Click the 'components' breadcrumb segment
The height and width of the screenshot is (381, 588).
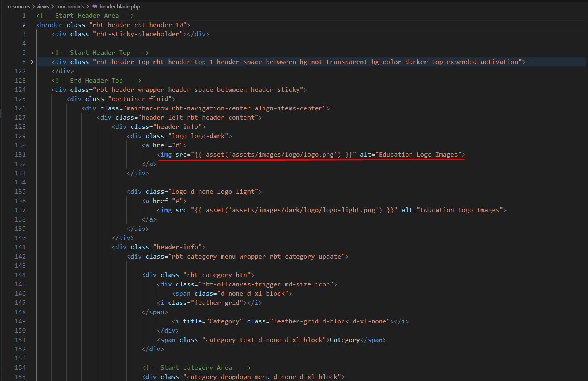[x=70, y=6]
